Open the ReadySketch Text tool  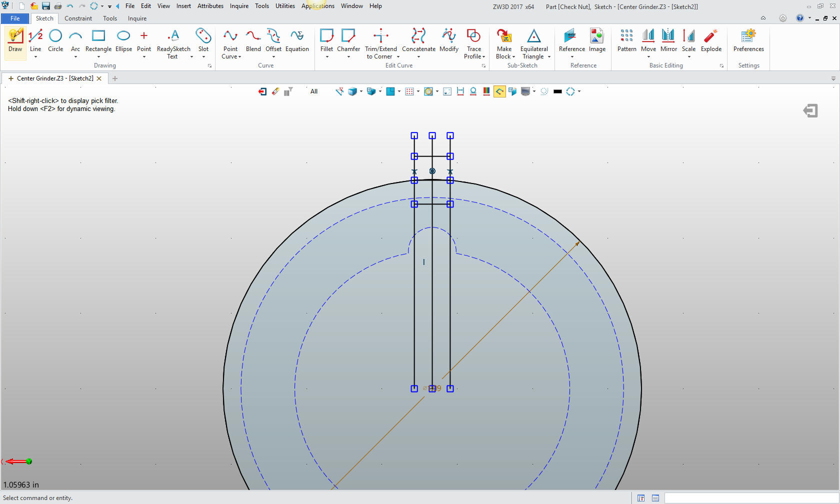pyautogui.click(x=173, y=43)
